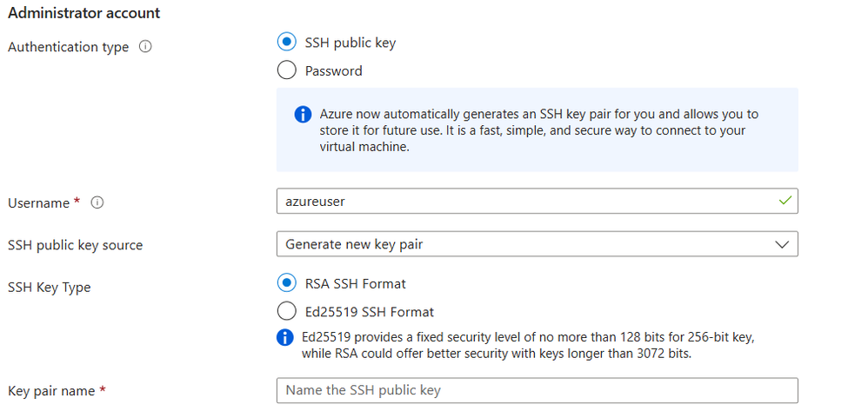
Task: Click the chevron arrow on key source dropdown
Action: pos(782,244)
